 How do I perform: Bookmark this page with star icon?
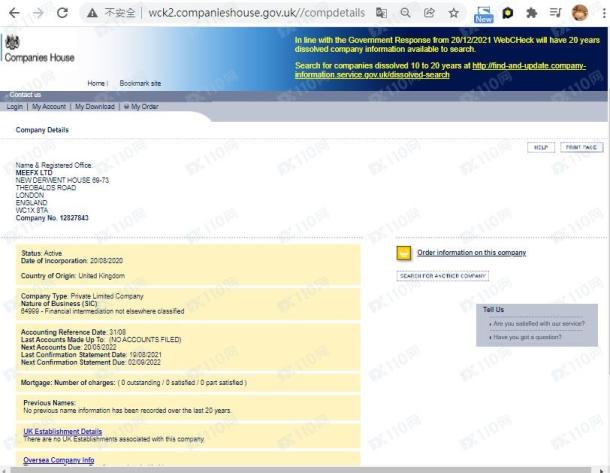coord(454,13)
